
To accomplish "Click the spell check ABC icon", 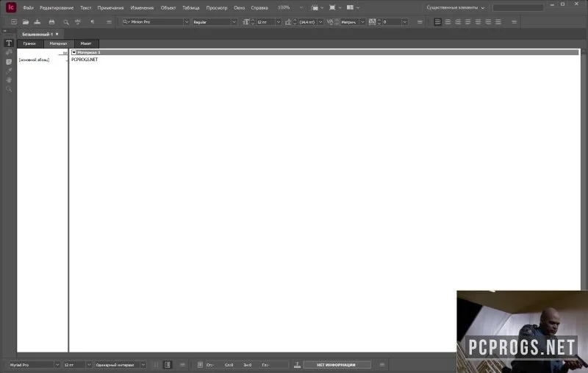I will click(78, 22).
